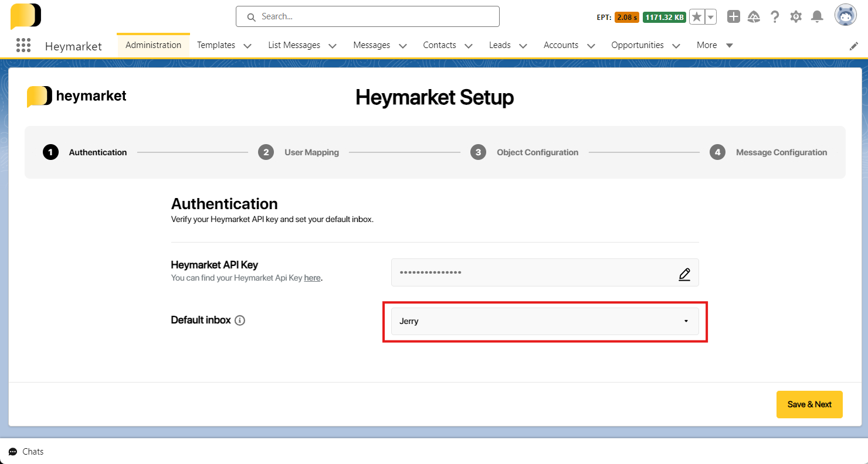Expand the Contacts chevron menu

click(x=469, y=46)
